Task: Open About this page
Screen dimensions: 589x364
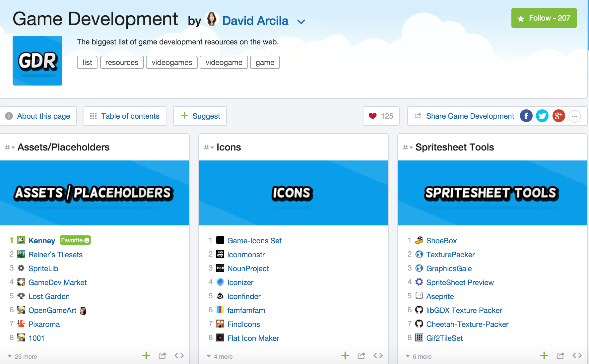Action: click(x=38, y=116)
